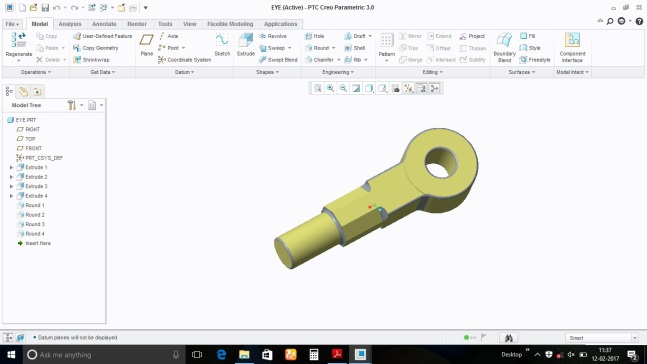The image size is (647, 364).
Task: Click the Coordinate System datum tool
Action: pos(184,60)
